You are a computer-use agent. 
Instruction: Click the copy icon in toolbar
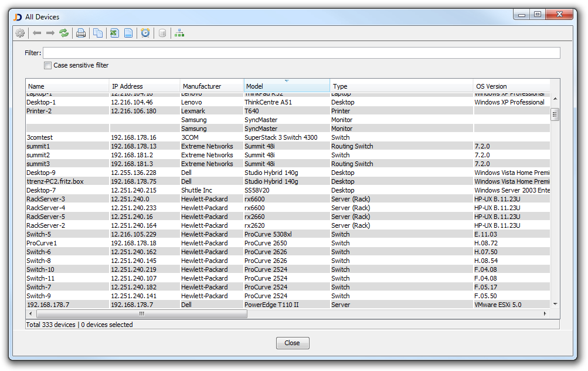pyautogui.click(x=98, y=33)
